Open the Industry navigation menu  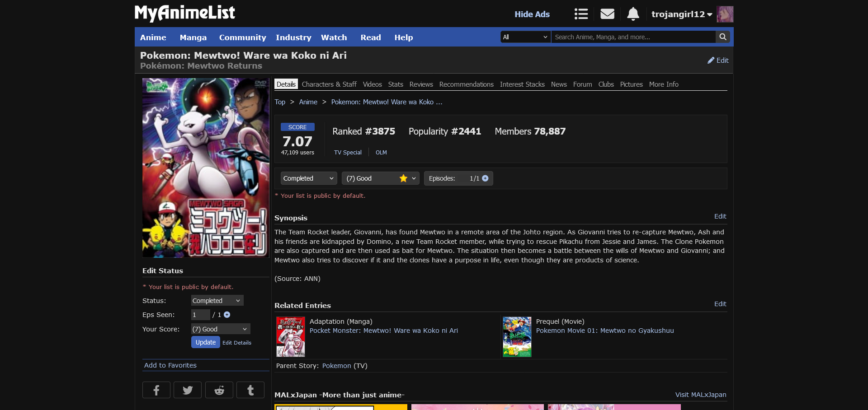click(293, 37)
